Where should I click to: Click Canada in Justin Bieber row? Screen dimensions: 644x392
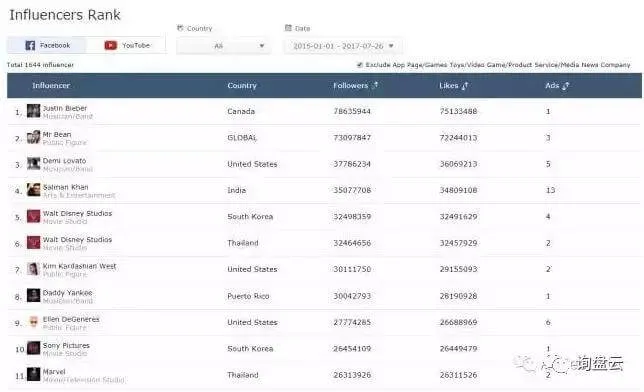click(241, 111)
